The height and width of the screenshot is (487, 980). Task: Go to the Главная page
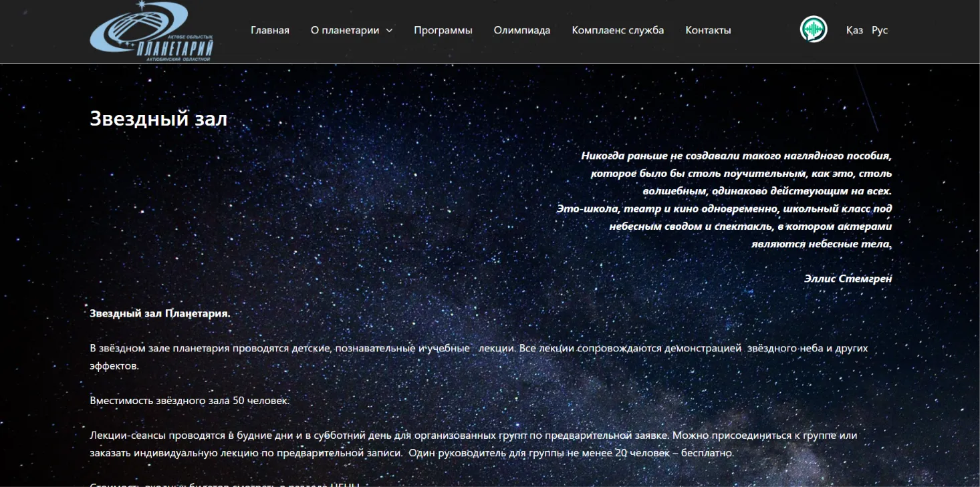click(x=270, y=30)
